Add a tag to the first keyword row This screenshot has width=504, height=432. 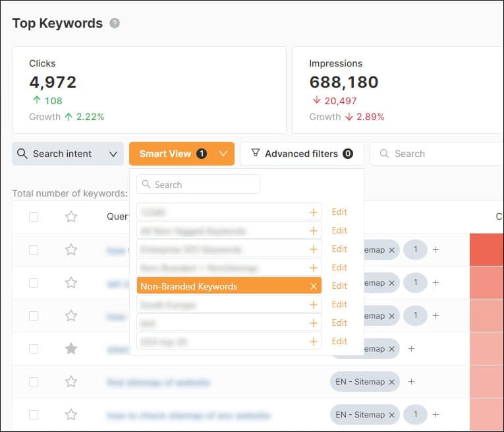[436, 249]
